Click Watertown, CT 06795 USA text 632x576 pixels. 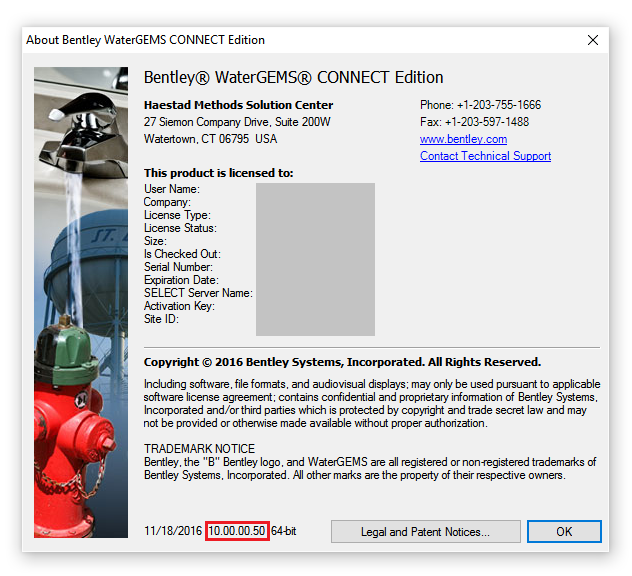click(210, 139)
